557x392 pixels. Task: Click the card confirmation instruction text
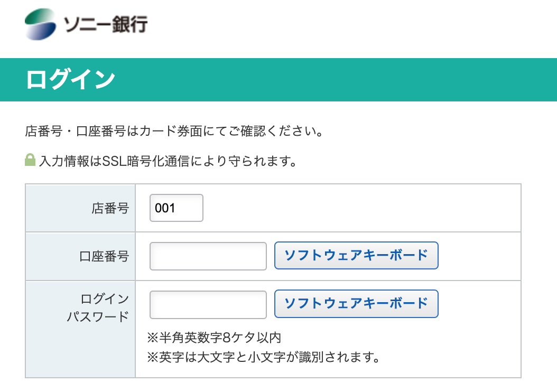tap(174, 131)
